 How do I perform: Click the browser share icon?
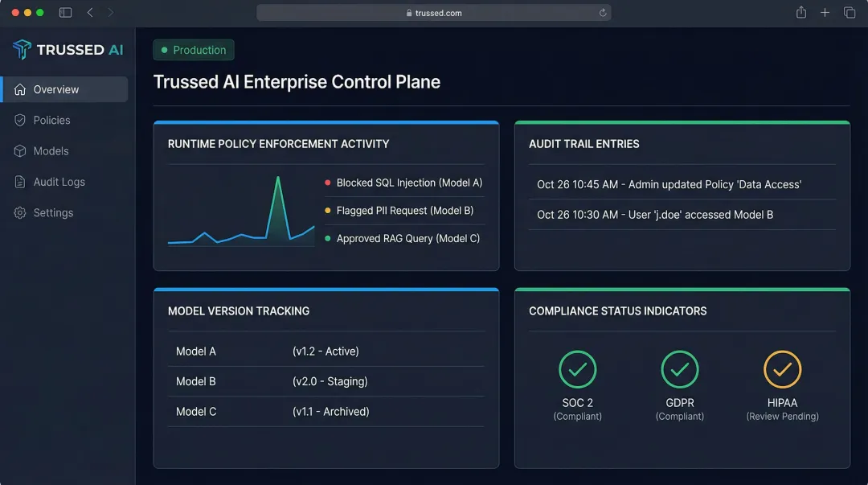pos(800,12)
